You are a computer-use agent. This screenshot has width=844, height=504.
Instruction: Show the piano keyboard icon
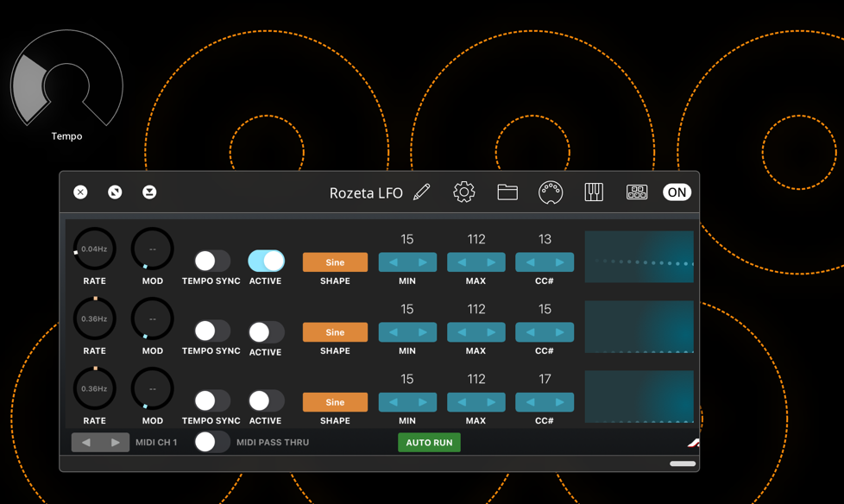594,192
